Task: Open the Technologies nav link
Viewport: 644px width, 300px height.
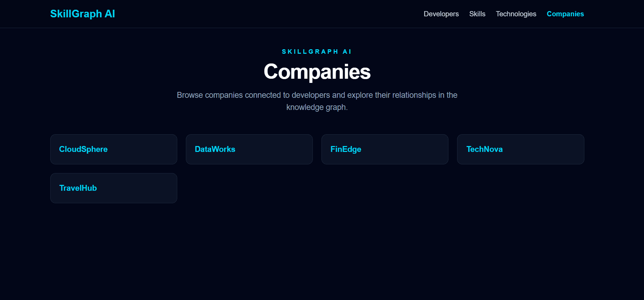Action: 516,14
